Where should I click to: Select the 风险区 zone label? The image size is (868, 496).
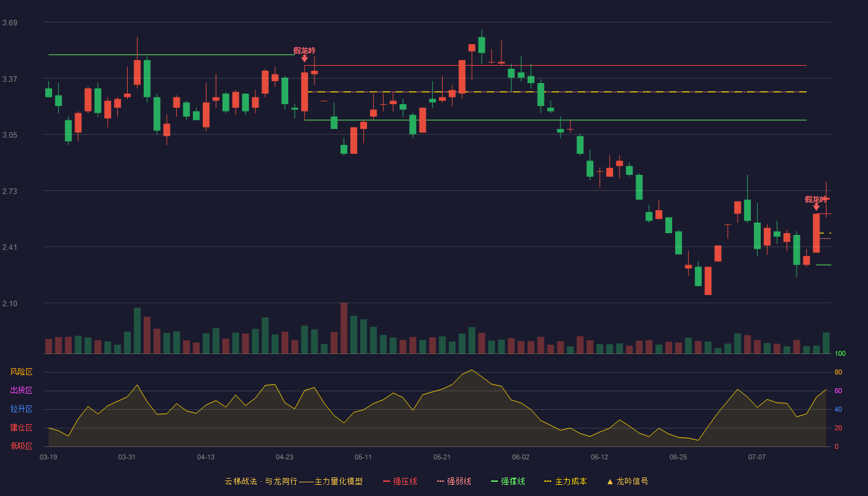point(21,372)
